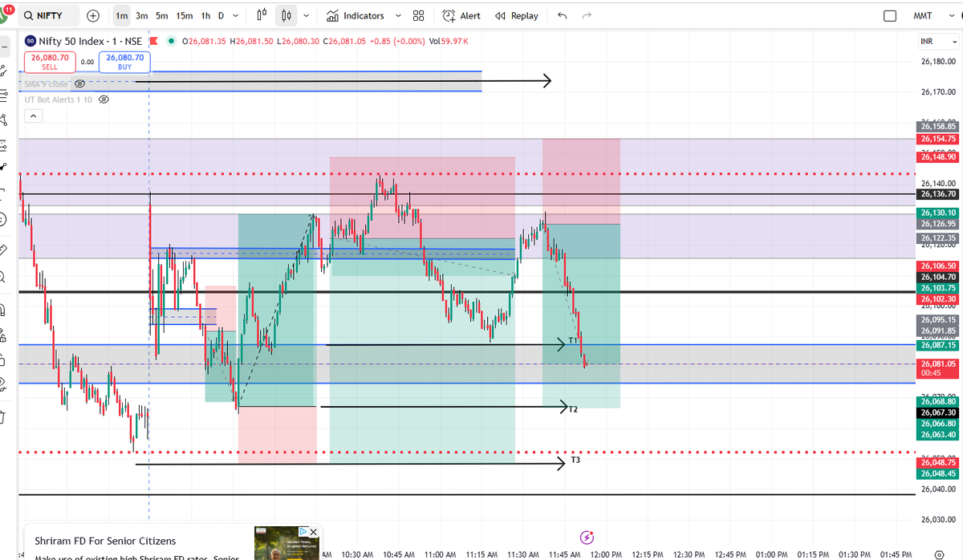Screen dimensions: 963x560
Task: Select the trend line drawing tool
Action: point(4,71)
